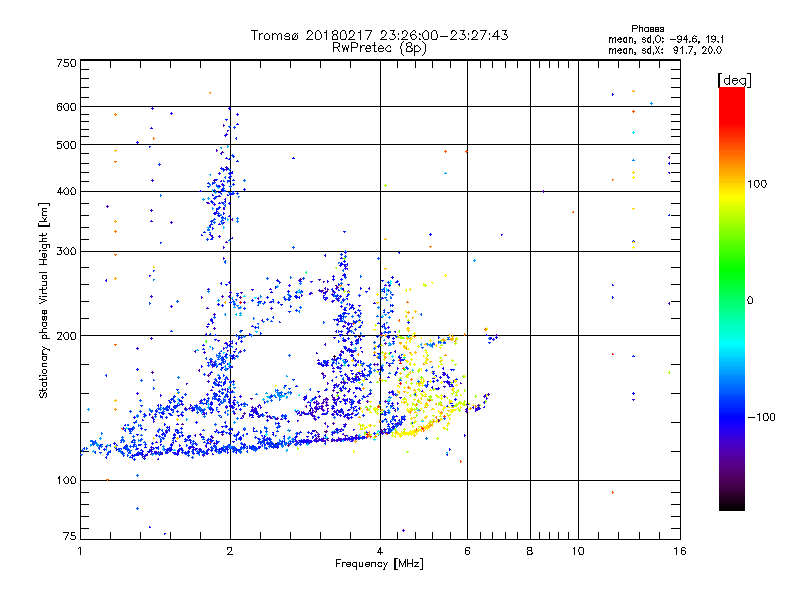Click the colorbar label '100'
Viewport: 800px width, 600px height.
tap(757, 184)
